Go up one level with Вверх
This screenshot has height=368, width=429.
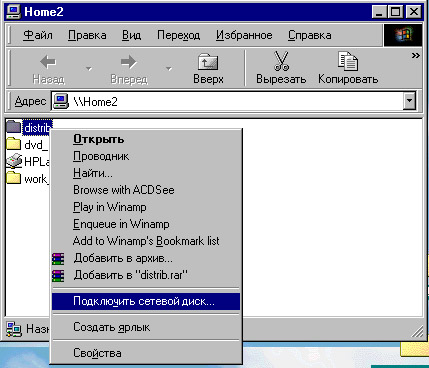pos(208,69)
